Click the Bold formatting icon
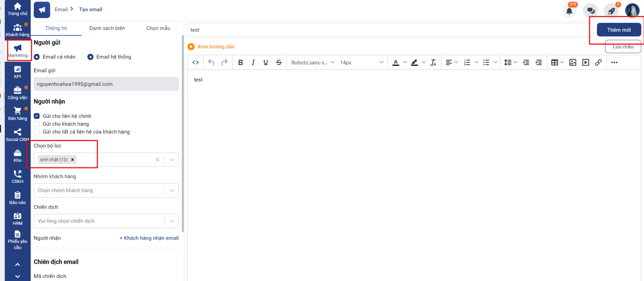644x281 pixels. (x=240, y=62)
